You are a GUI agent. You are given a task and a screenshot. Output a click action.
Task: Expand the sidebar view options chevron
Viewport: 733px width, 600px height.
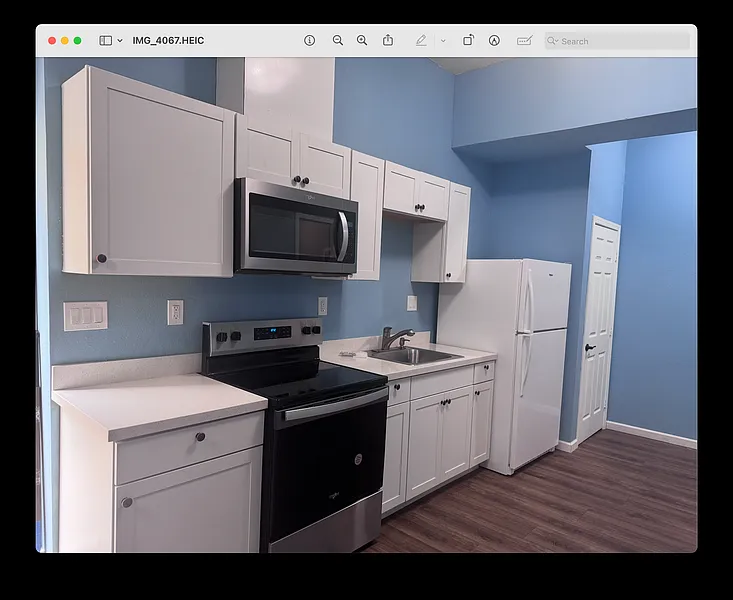coord(120,41)
